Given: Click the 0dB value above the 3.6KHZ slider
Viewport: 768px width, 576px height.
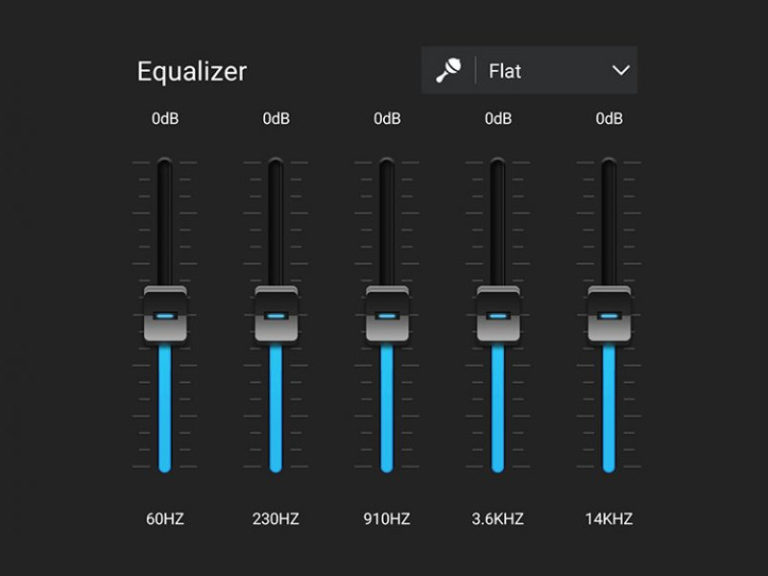Looking at the screenshot, I should coord(498,119).
